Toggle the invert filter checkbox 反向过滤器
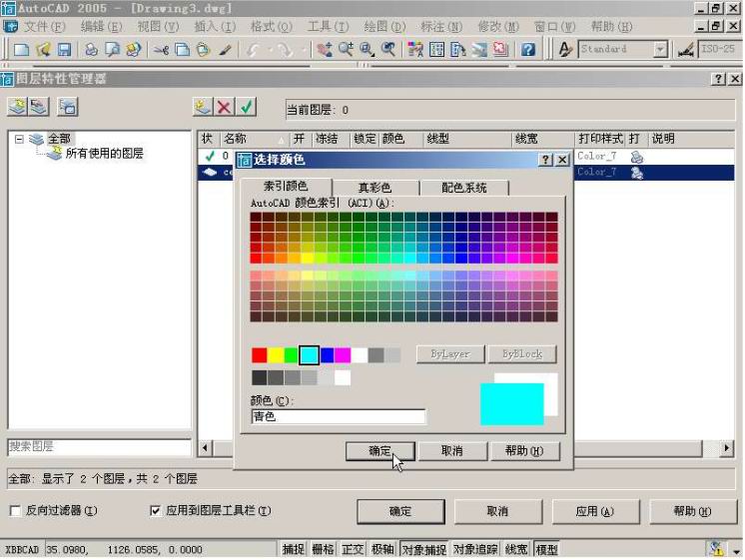The width and height of the screenshot is (745, 560). [15, 511]
